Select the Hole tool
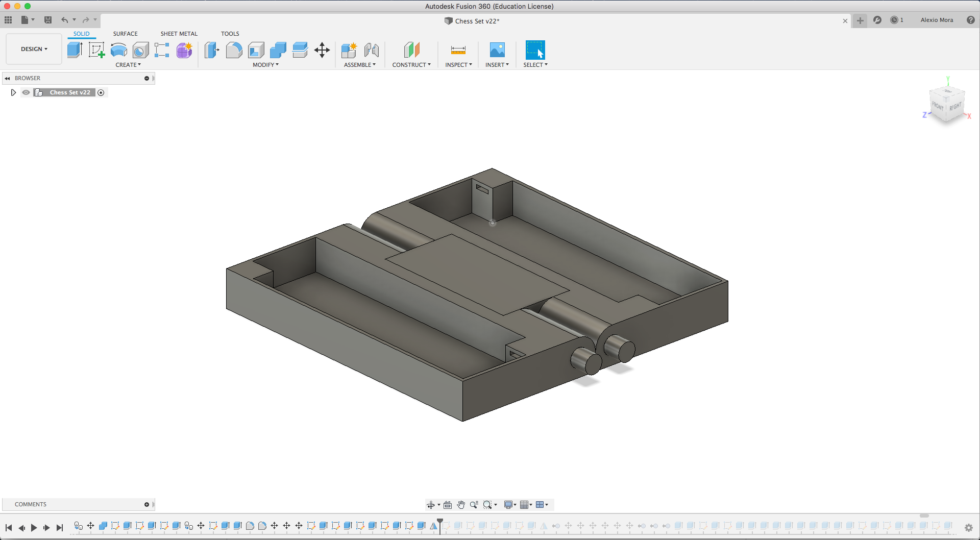 tap(140, 50)
